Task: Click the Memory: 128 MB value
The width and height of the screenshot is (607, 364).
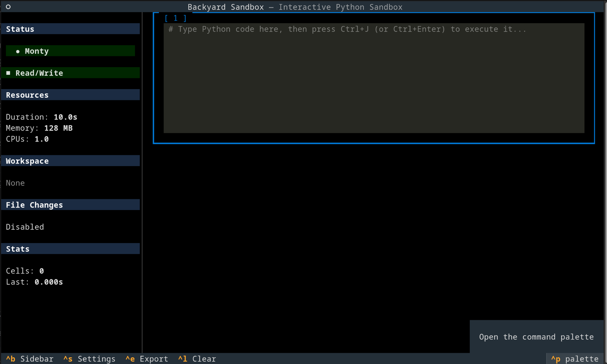Action: [39, 128]
